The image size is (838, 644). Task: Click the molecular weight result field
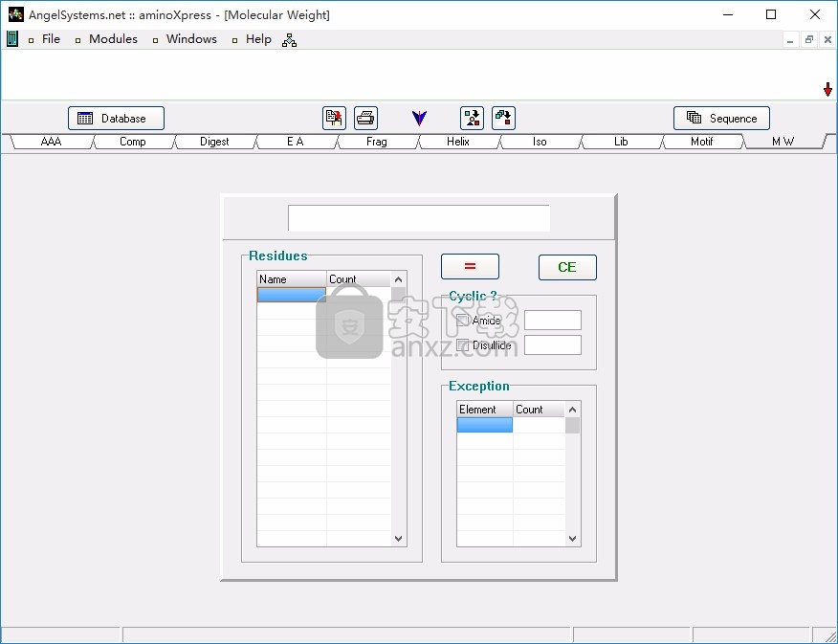click(x=418, y=218)
